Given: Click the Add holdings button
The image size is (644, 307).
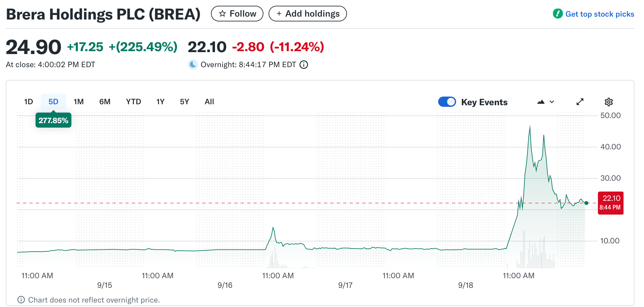Looking at the screenshot, I should [308, 14].
